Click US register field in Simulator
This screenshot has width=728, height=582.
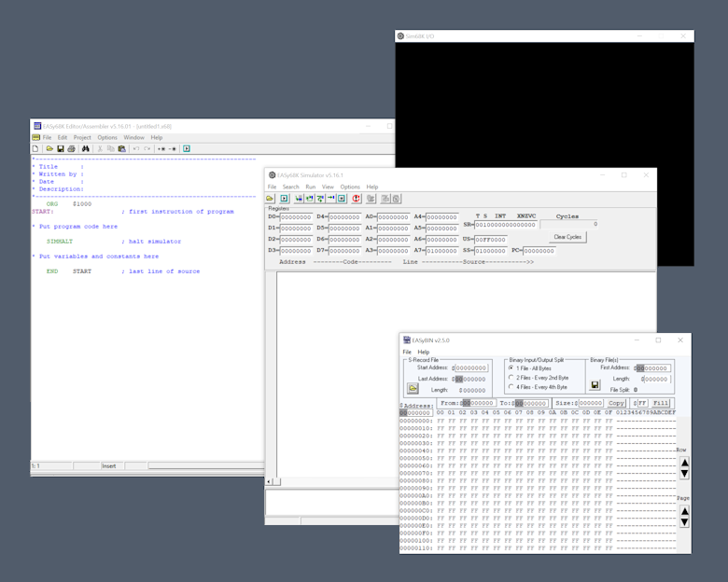(490, 240)
